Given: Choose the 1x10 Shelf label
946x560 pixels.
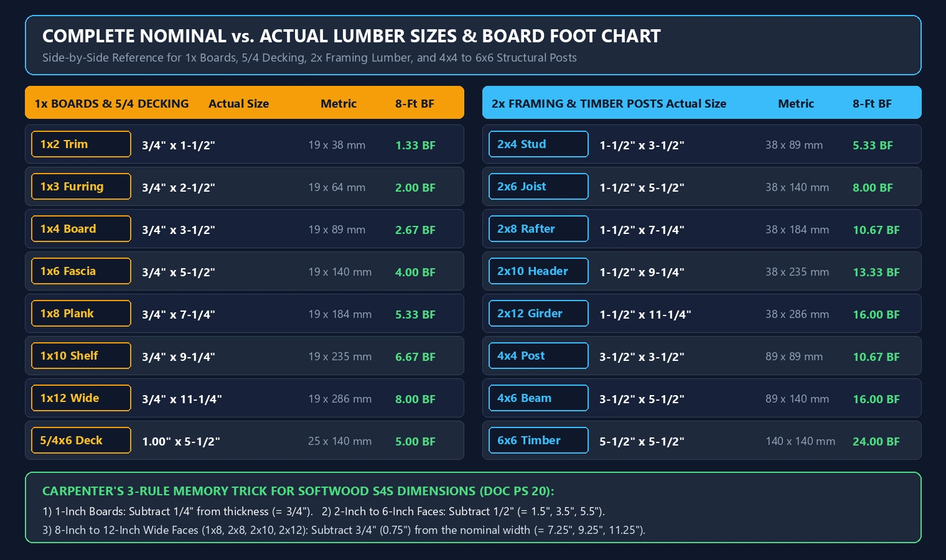Looking at the screenshot, I should click(81, 356).
